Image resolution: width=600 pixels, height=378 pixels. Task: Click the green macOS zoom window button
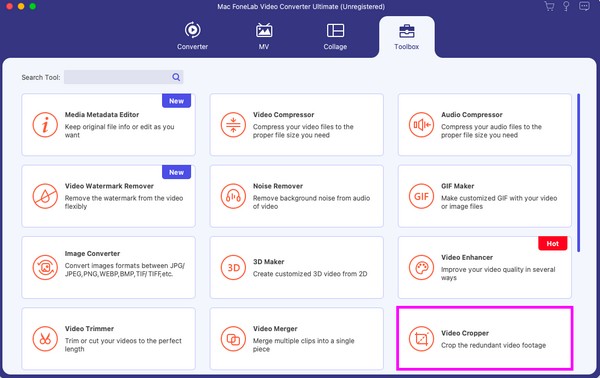pyautogui.click(x=33, y=6)
